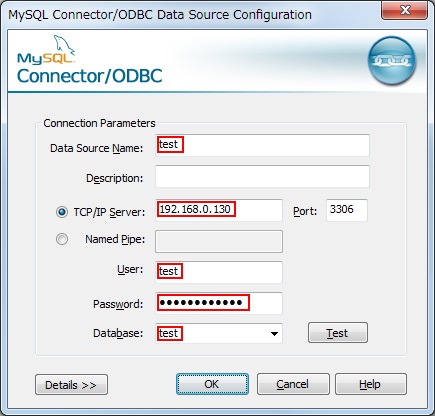The height and width of the screenshot is (416, 435).
Task: Close the ODBC configuration window
Action: point(404,11)
